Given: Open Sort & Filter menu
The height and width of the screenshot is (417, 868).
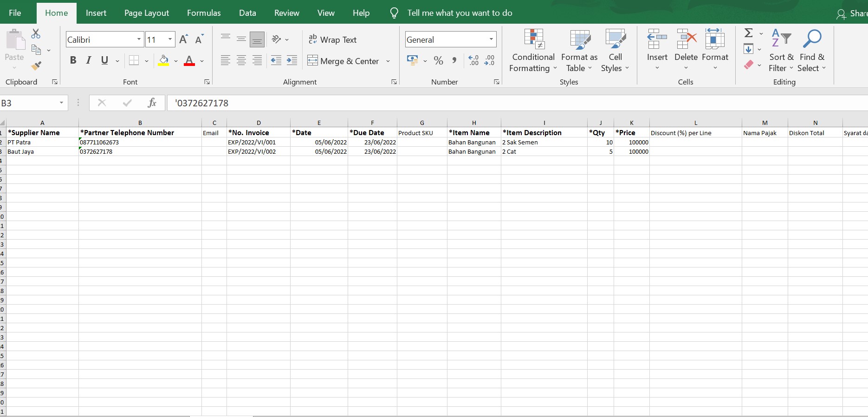Looking at the screenshot, I should click(781, 51).
